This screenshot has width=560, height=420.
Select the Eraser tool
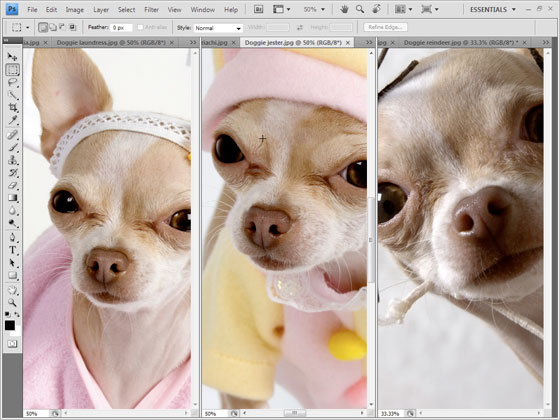12,185
